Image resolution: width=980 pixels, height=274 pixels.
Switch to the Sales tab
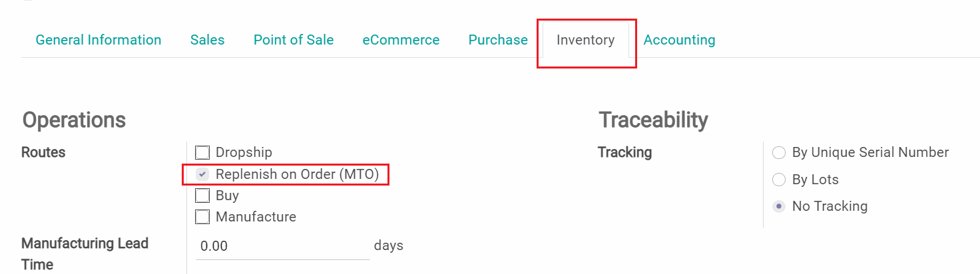click(207, 40)
